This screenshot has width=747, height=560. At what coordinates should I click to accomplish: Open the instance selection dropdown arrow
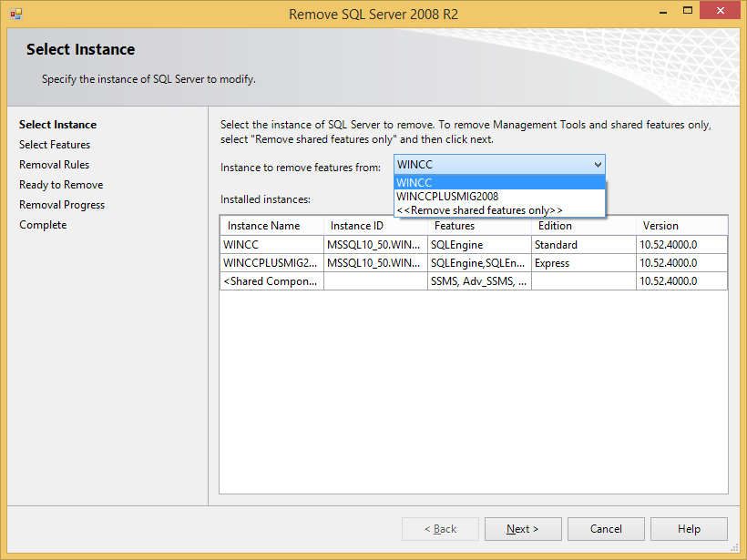[598, 165]
